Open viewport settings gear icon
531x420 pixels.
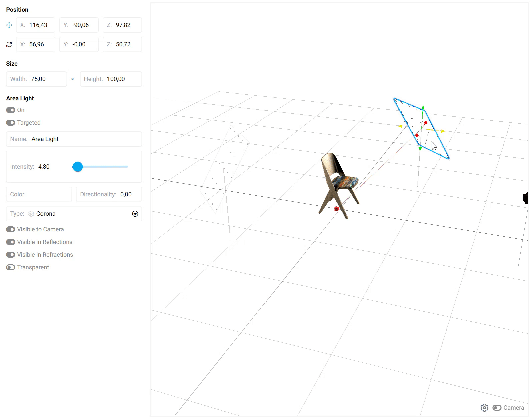[x=484, y=408]
